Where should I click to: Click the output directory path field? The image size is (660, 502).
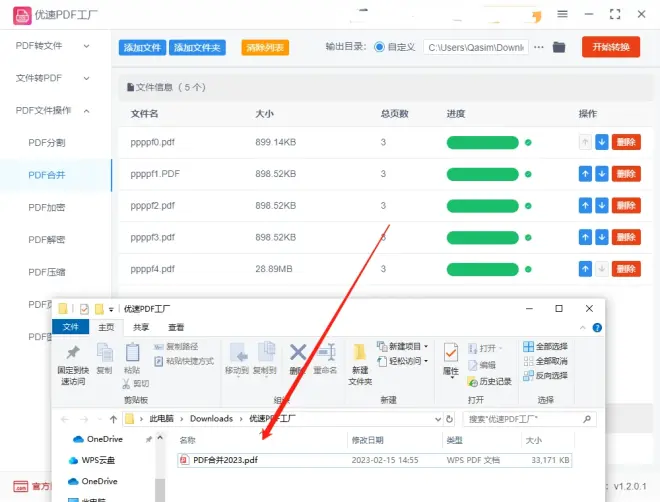[476, 48]
